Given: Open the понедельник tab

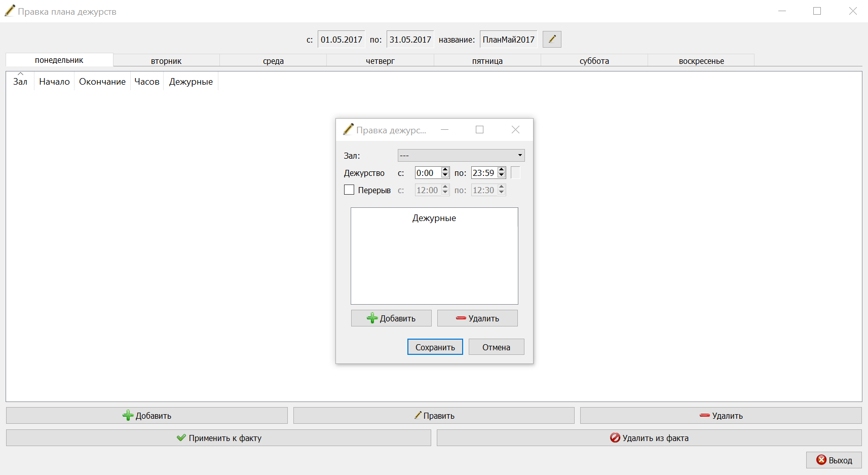Looking at the screenshot, I should 59,60.
